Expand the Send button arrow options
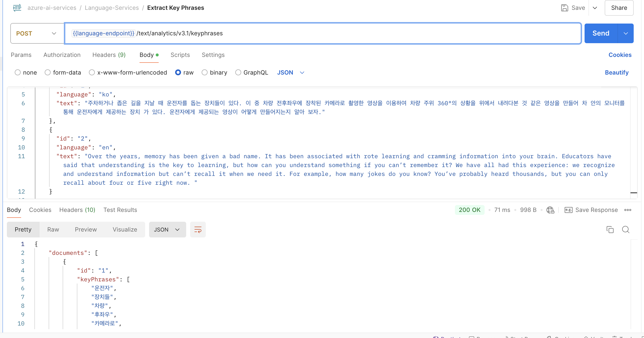Screen dimensions: 644x338 [x=626, y=33]
